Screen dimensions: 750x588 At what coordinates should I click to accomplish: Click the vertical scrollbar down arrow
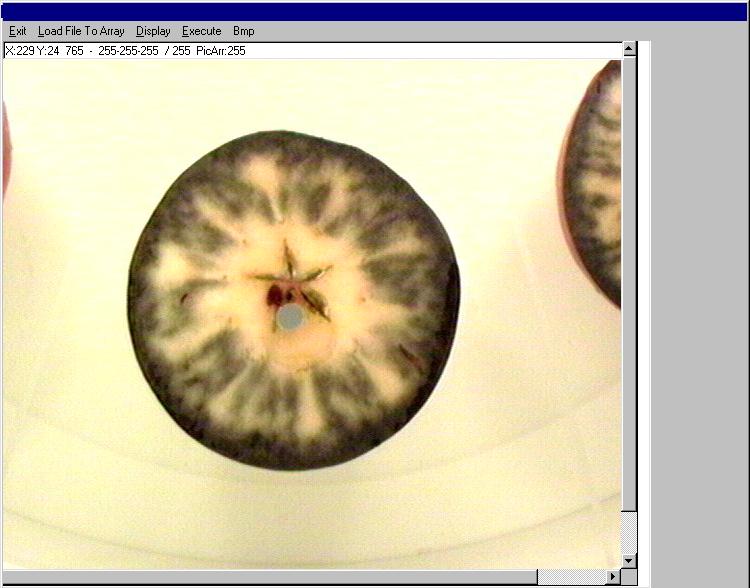point(628,560)
